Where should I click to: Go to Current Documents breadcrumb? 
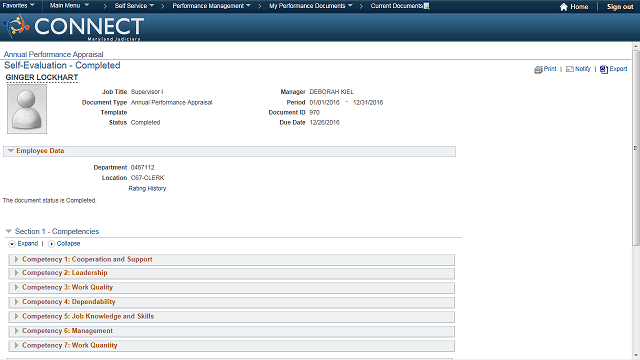pos(397,6)
